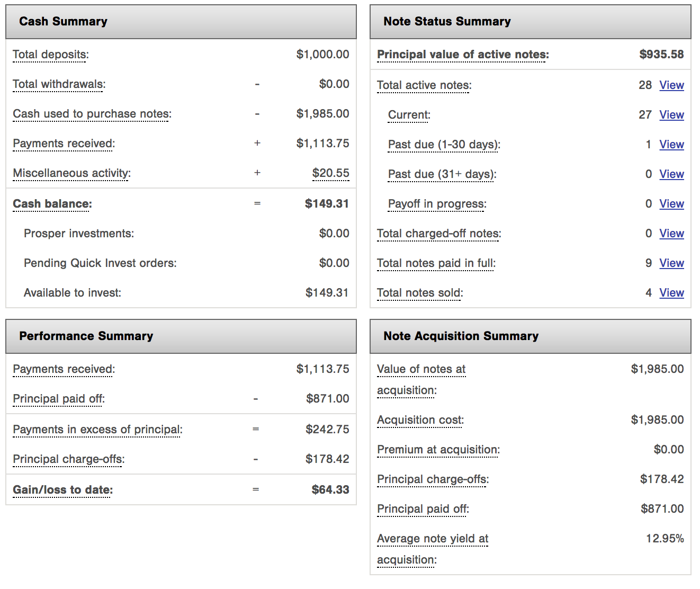Open View link for Current notes
700x589 pixels.
(671, 115)
